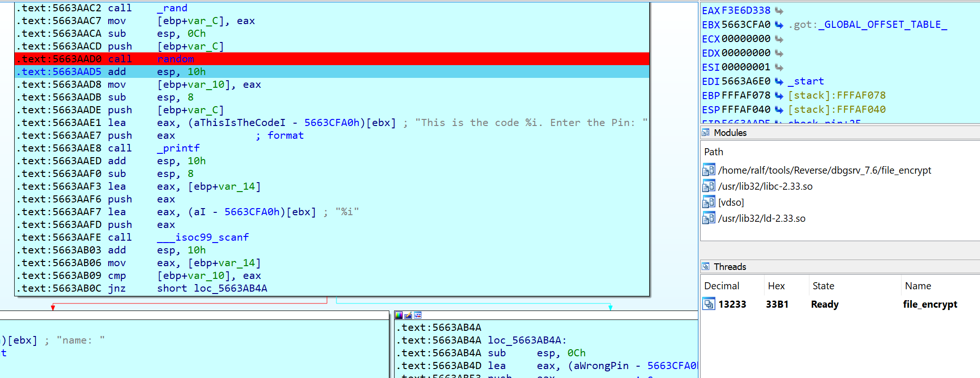Select the ld-2.33.so module entry

tap(761, 218)
